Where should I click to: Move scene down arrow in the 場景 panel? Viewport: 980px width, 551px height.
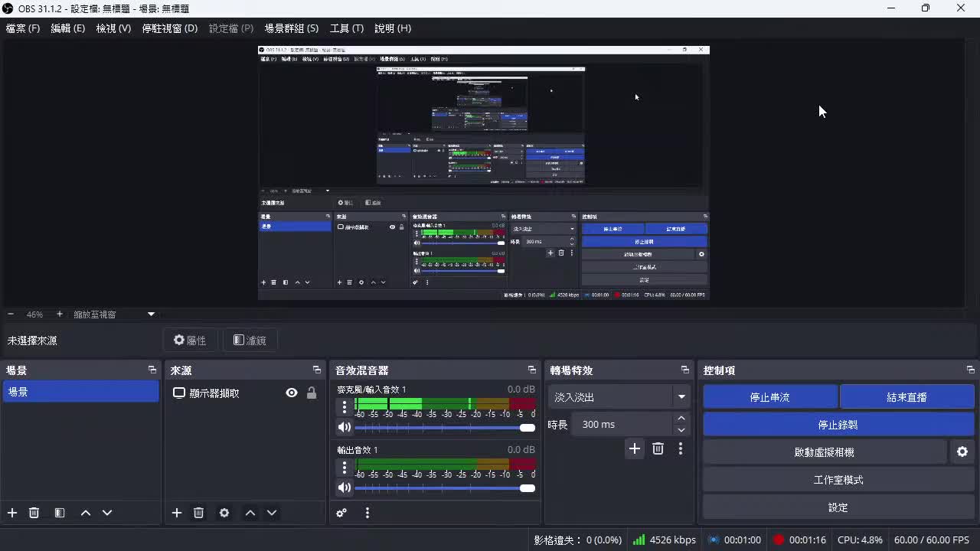(x=107, y=513)
